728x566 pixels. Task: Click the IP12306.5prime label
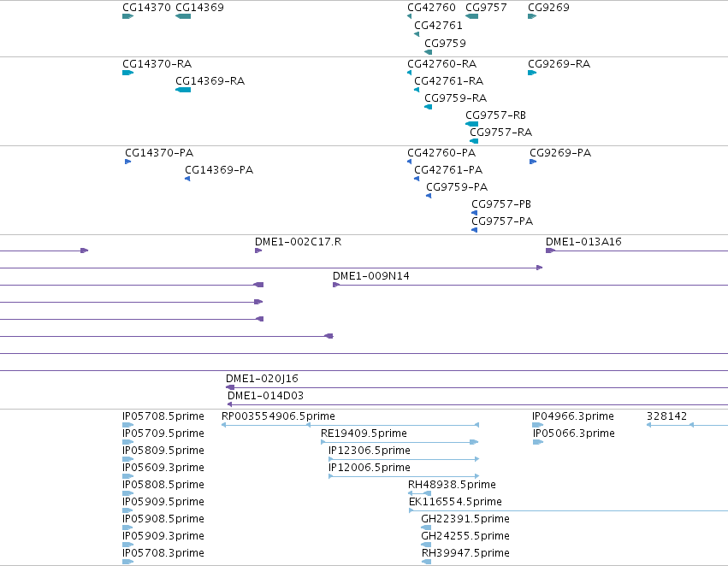click(370, 451)
